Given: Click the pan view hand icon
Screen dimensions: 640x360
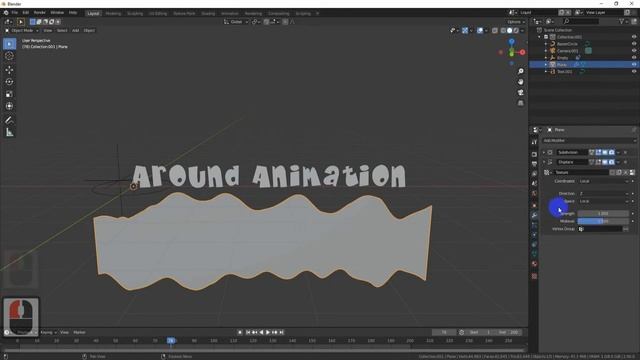Looking at the screenshot, I should (x=521, y=82).
